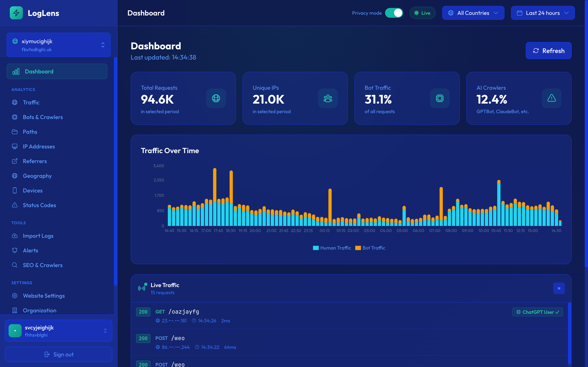Click the Refresh button
Screen dimensions: 588x367
point(549,51)
